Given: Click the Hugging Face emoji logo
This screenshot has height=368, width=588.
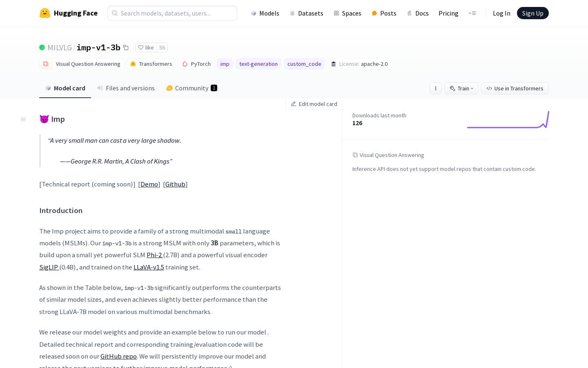Looking at the screenshot, I should 45,13.
